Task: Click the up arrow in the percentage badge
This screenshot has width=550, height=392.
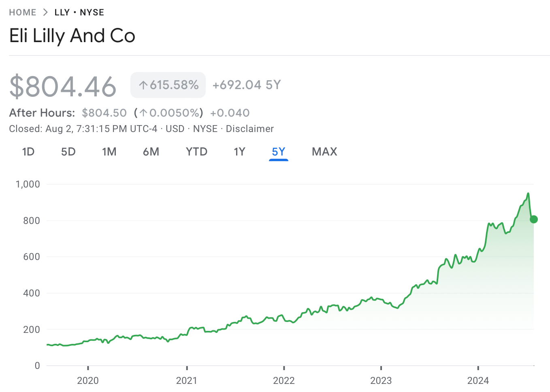Action: [x=143, y=85]
